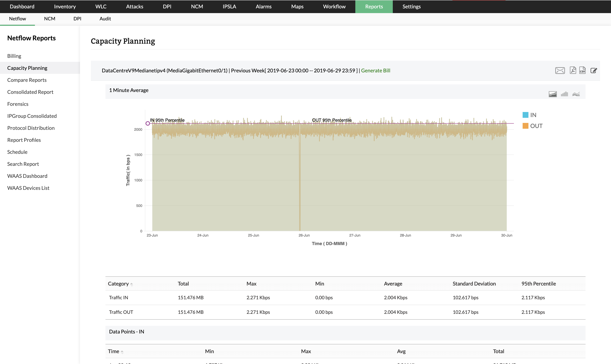Switch to the Audit sub-tab

tap(105, 19)
